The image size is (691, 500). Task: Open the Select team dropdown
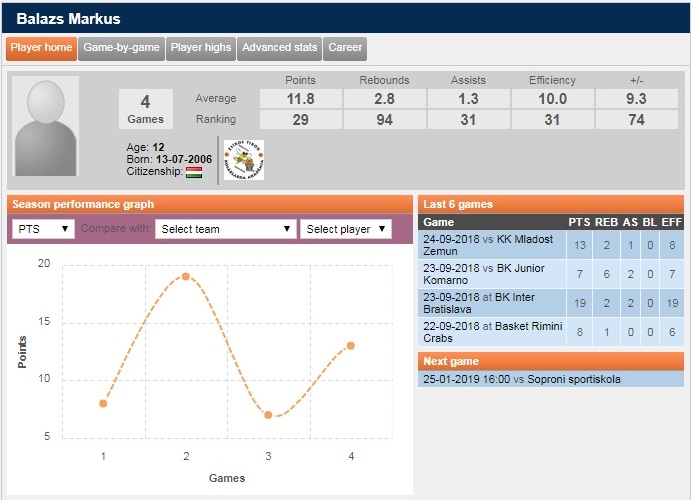pyautogui.click(x=225, y=229)
